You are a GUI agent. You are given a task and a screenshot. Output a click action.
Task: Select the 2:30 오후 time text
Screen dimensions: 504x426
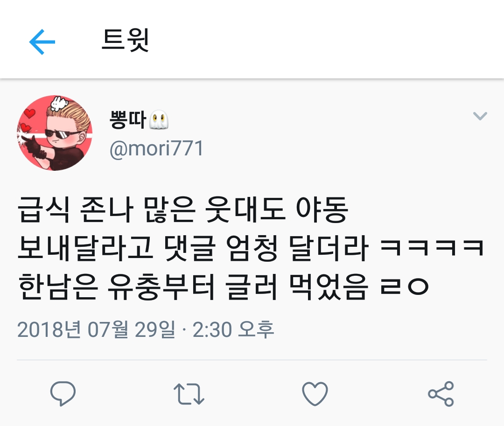(233, 329)
